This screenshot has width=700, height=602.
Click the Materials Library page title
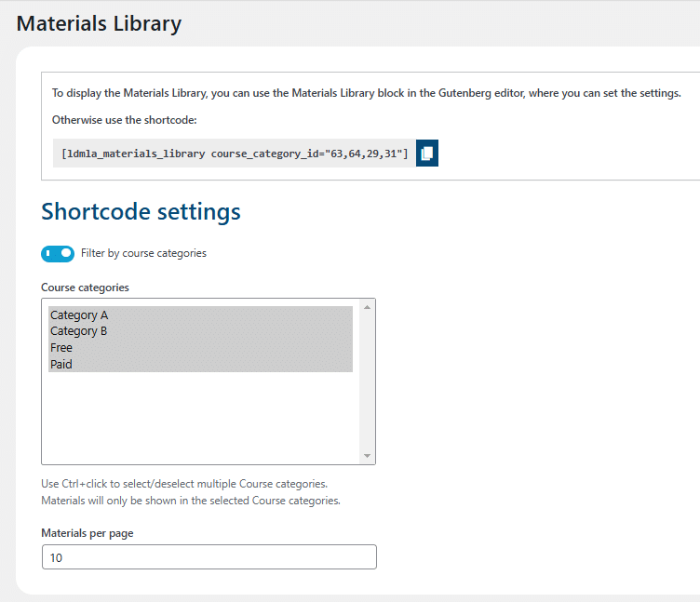(99, 23)
